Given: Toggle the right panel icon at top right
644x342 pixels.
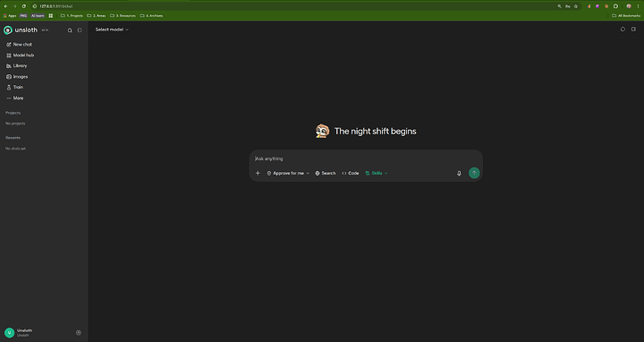Looking at the screenshot, I should click(x=633, y=30).
